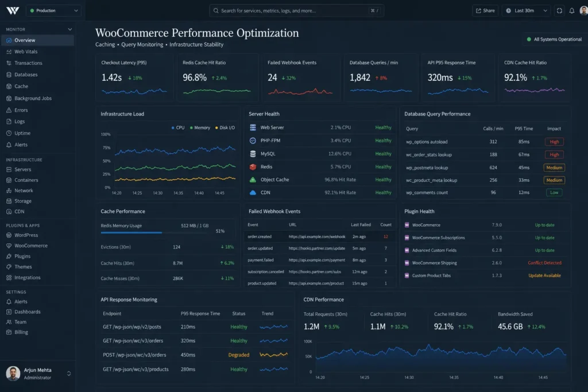Screen dimensions: 588x392
Task: Click the user avatar in top bar
Action: point(583,10)
